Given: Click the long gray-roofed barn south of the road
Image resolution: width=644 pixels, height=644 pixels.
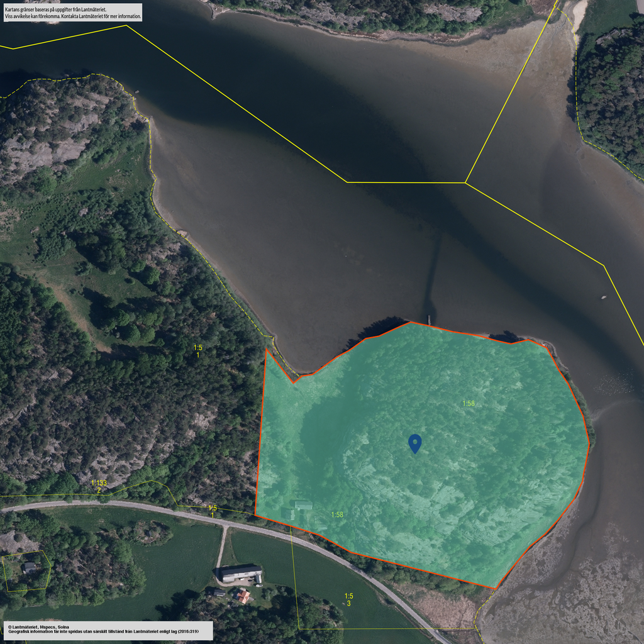Looking at the screenshot, I should pyautogui.click(x=240, y=573).
